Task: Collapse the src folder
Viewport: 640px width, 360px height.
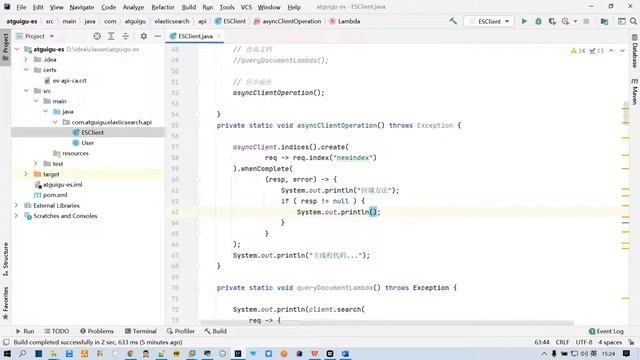Action: coord(26,91)
